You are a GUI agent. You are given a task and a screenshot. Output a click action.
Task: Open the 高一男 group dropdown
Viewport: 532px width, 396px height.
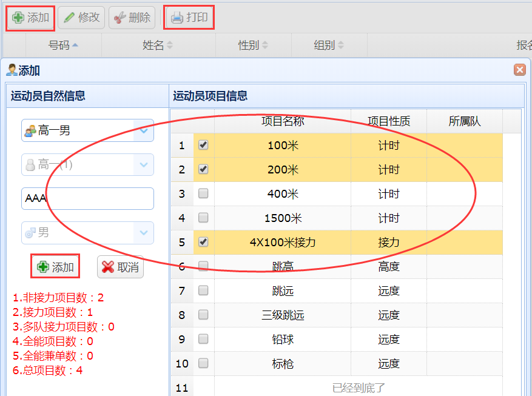pos(144,130)
